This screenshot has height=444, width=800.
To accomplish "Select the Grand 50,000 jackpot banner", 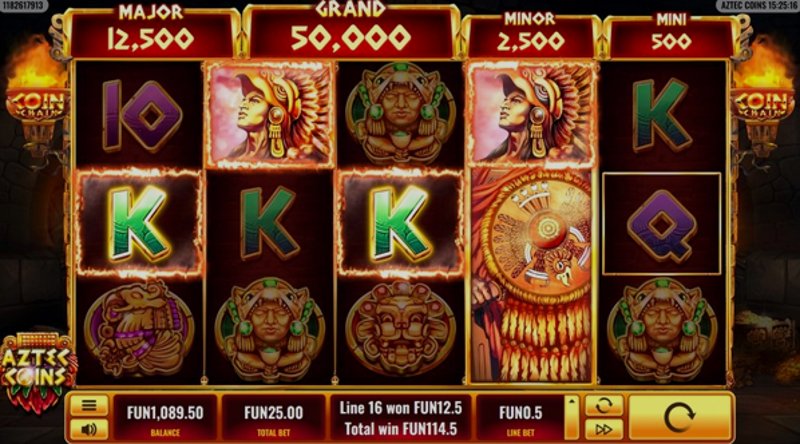I will (351, 31).
